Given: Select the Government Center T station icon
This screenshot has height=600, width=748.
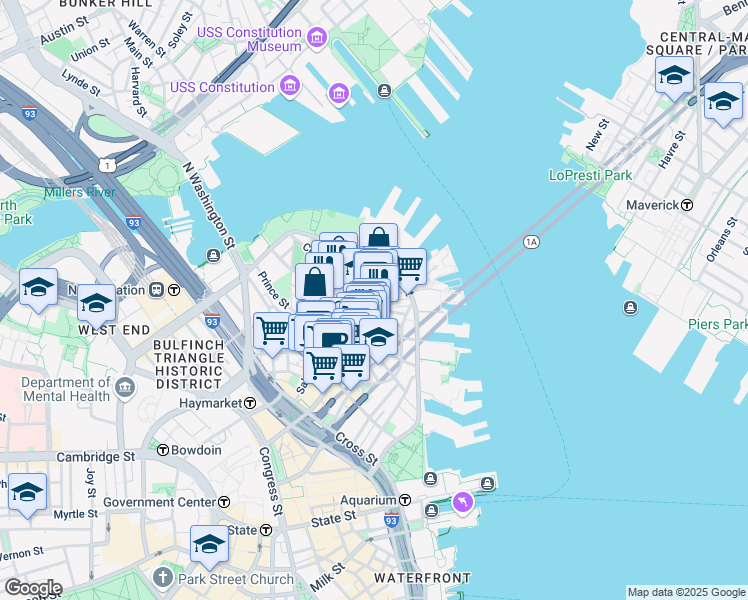Looking at the screenshot, I should (x=224, y=502).
